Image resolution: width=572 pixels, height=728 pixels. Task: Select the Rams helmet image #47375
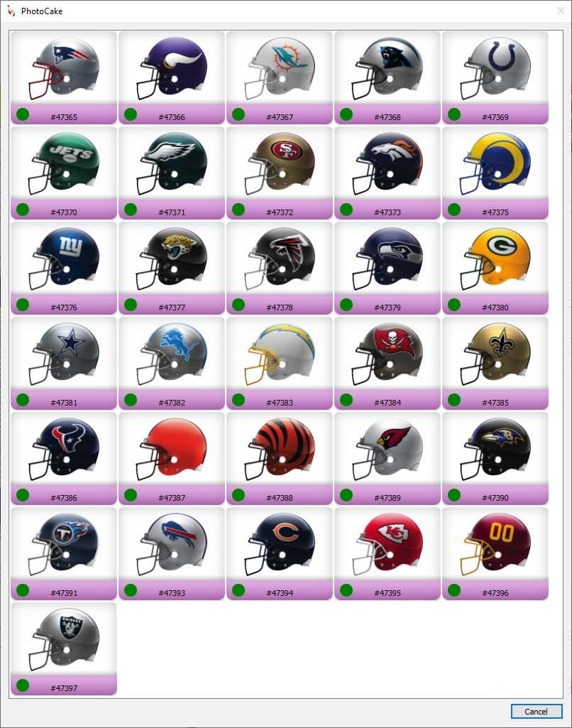495,164
